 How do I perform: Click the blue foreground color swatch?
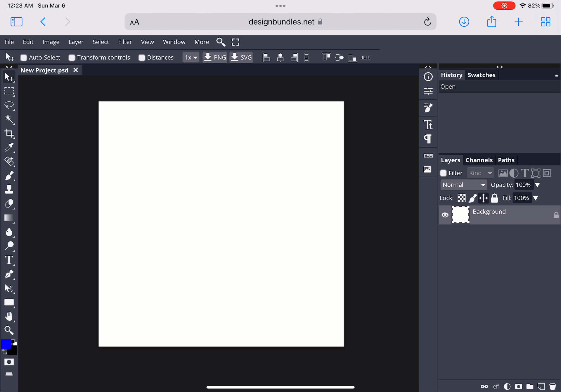6,344
